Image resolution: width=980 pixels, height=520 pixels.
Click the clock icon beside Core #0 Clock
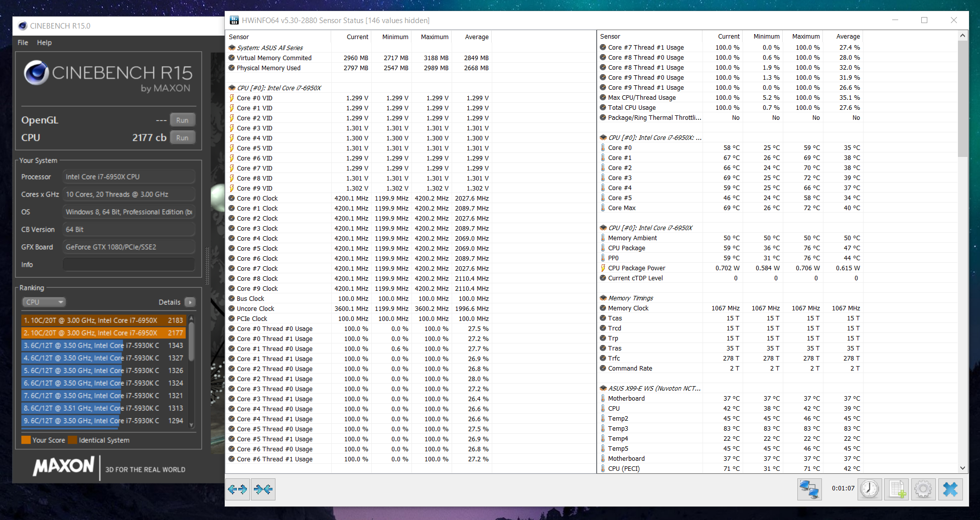232,199
